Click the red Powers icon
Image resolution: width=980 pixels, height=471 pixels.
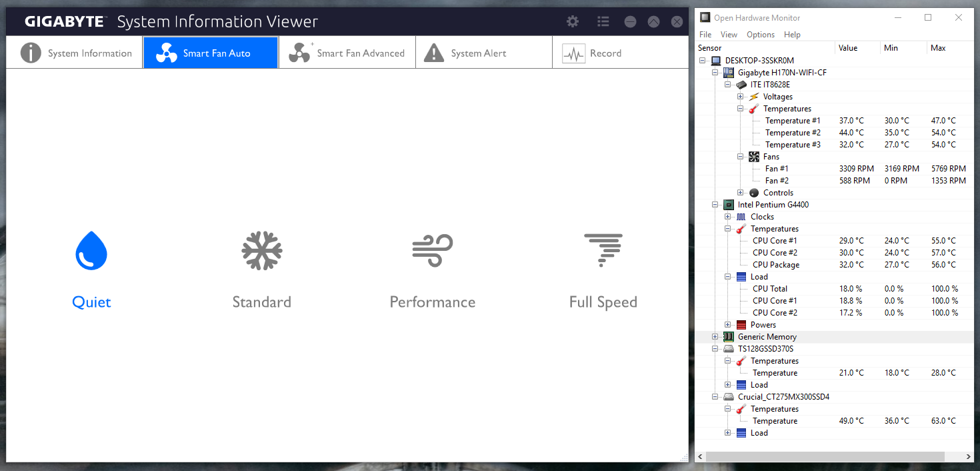coord(741,325)
